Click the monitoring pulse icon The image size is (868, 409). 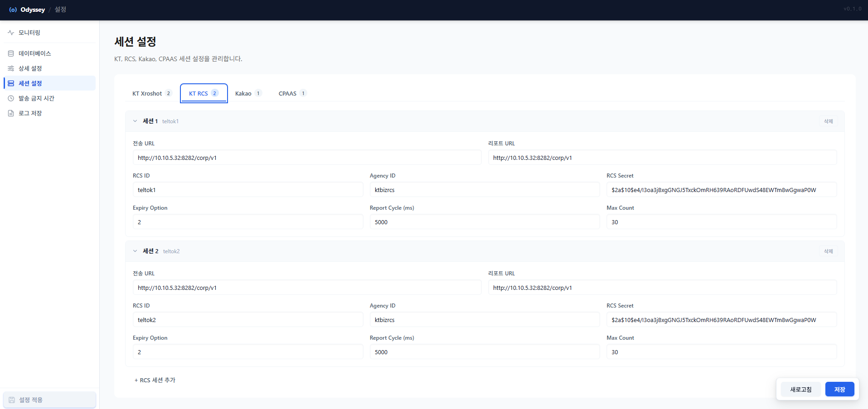coord(11,33)
